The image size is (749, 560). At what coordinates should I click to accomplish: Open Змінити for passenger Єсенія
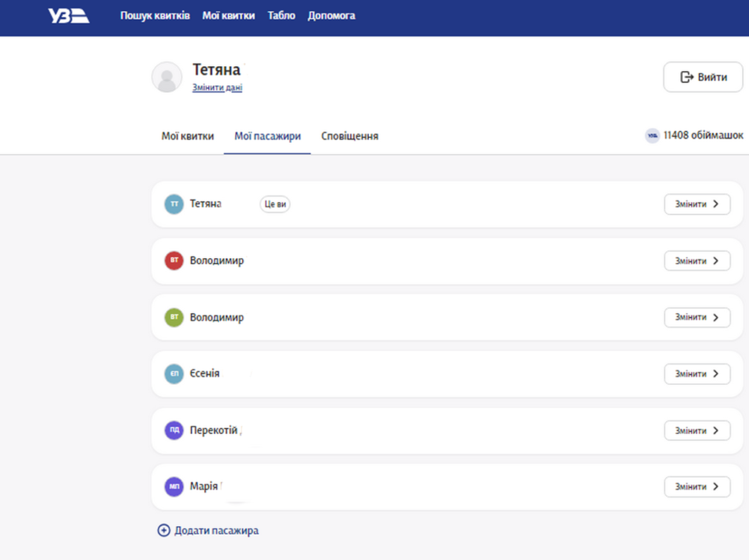697,374
